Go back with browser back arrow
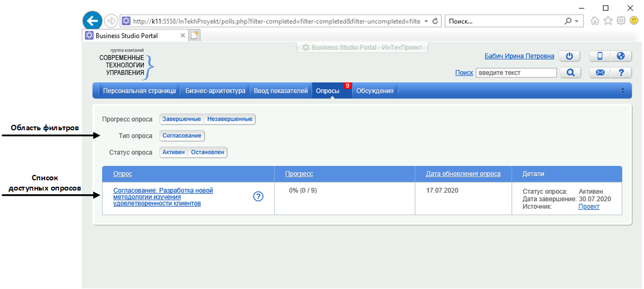644x289 pixels. pyautogui.click(x=92, y=21)
